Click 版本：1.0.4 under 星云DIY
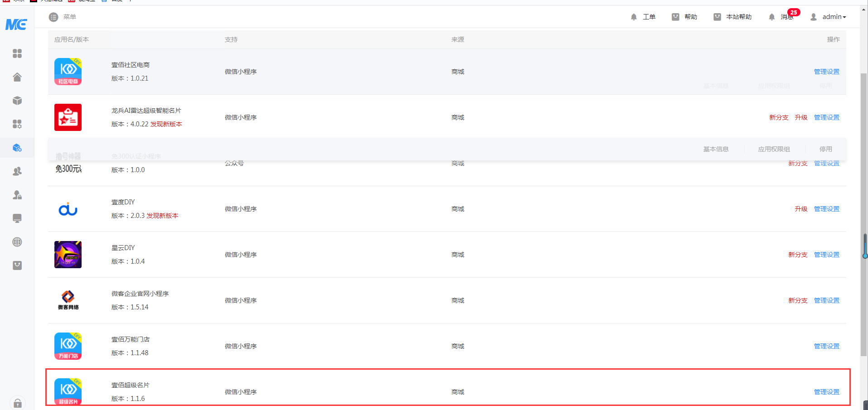This screenshot has height=410, width=868. [128, 261]
